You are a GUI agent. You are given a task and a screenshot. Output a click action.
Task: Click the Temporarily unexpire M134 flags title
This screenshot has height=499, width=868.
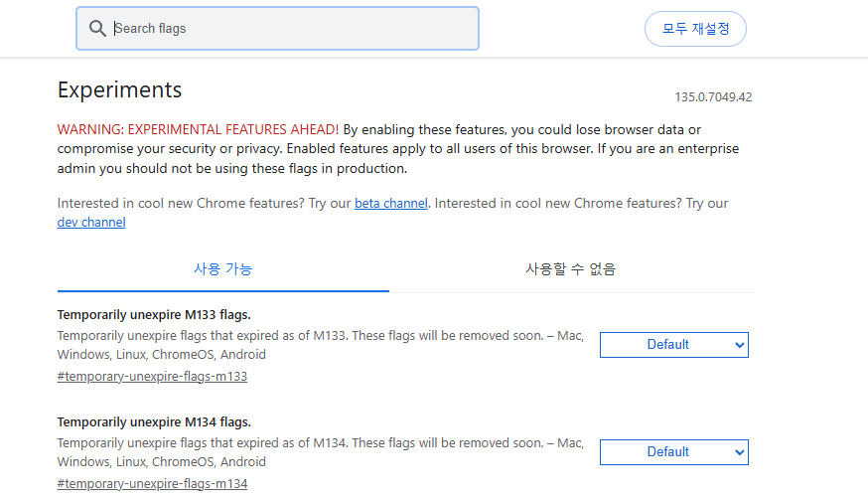click(x=154, y=422)
